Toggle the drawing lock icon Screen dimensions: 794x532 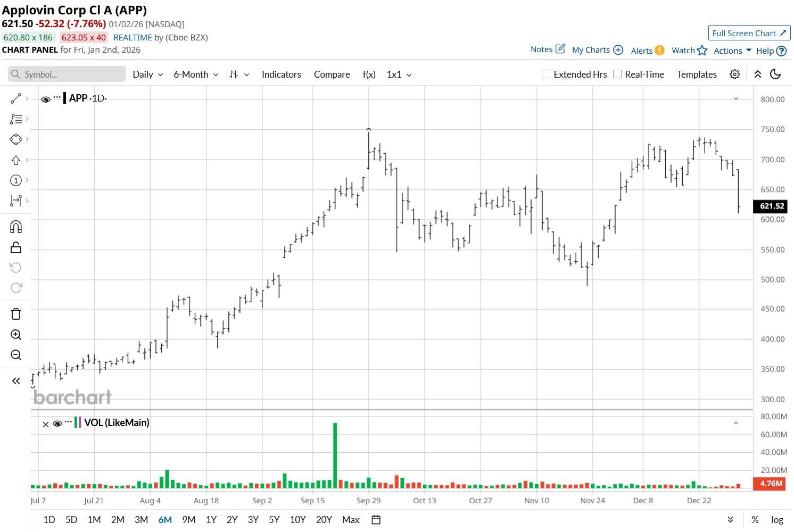(16, 247)
